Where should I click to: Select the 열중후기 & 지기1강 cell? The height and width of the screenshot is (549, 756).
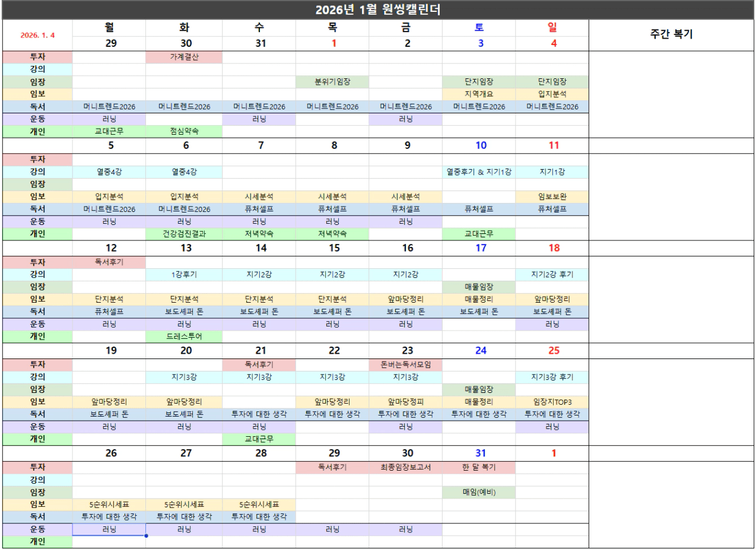click(x=478, y=172)
